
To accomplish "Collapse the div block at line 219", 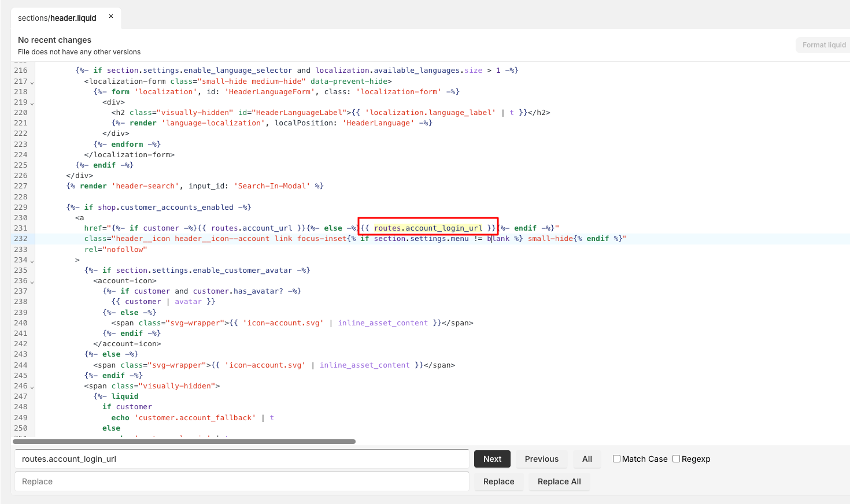I will [x=32, y=103].
